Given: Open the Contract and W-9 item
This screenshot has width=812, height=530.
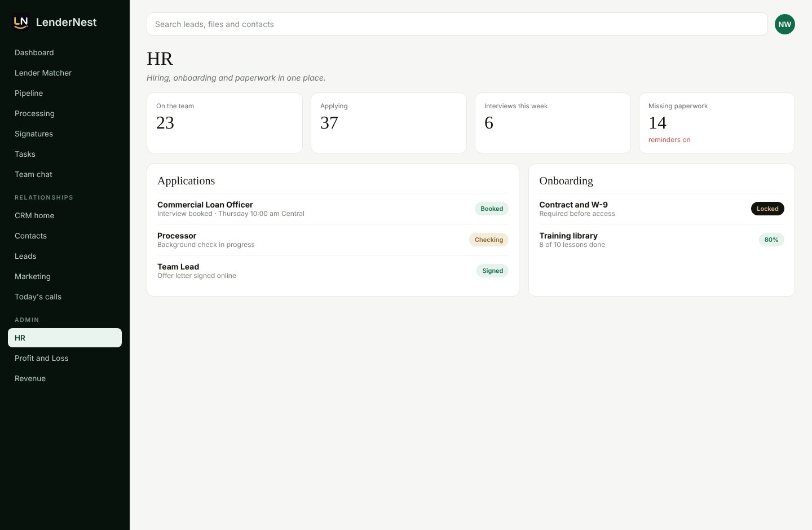Looking at the screenshot, I should coord(661,209).
